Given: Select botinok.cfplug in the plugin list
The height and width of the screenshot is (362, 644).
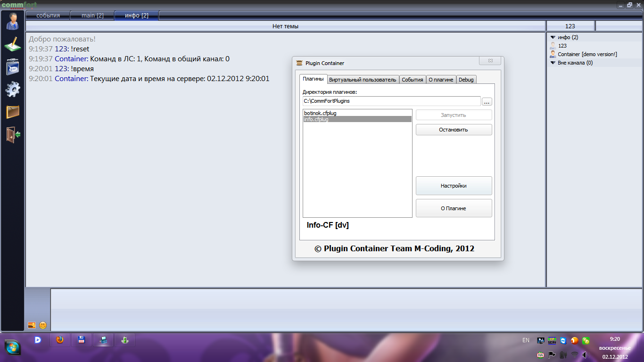Looking at the screenshot, I should pos(320,113).
